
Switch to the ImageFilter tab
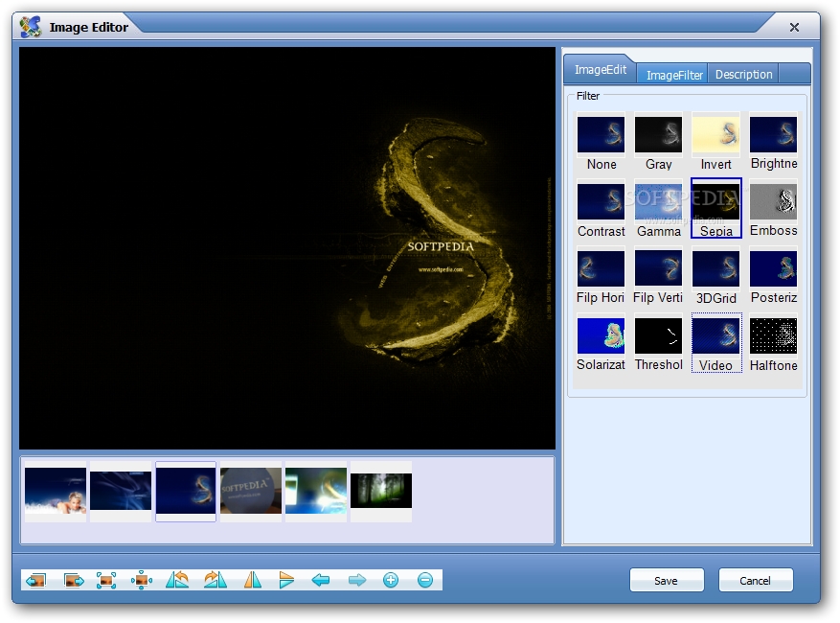click(x=674, y=75)
